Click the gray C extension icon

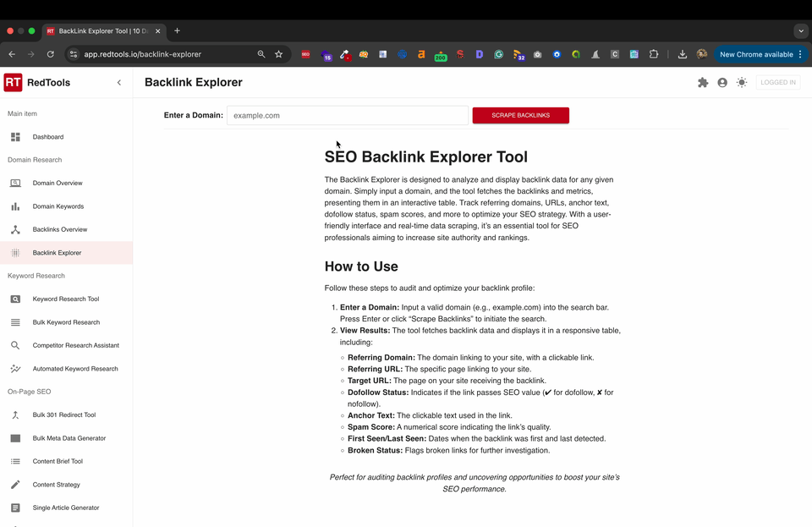point(615,54)
